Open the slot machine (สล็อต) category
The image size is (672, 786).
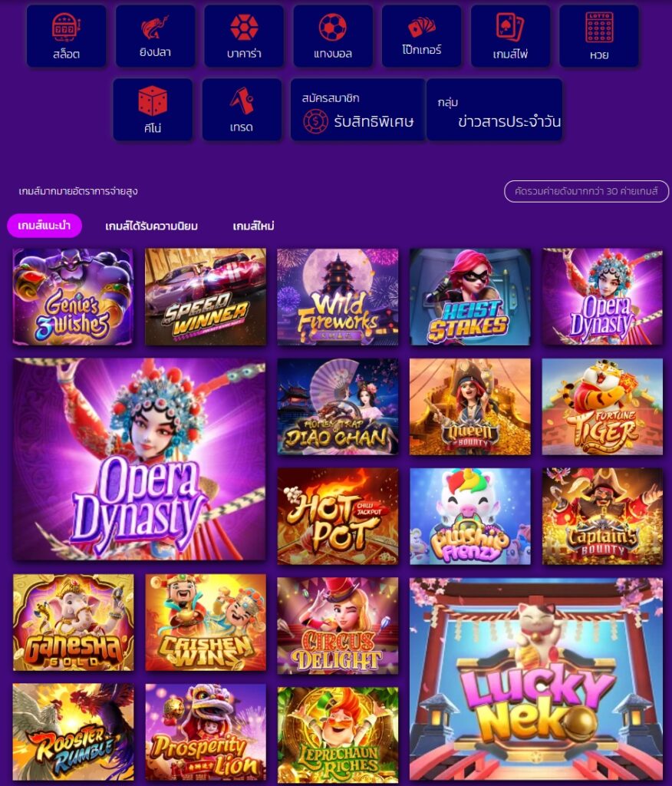[x=66, y=36]
